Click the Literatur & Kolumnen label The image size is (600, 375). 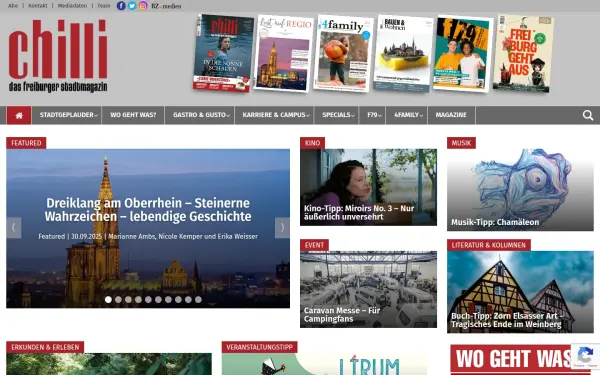489,245
